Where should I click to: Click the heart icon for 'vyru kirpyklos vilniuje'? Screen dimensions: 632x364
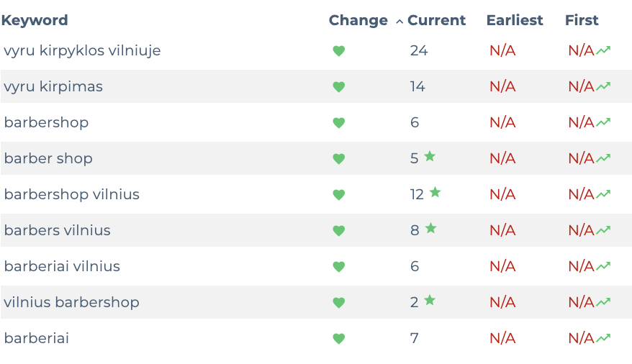[x=338, y=51]
